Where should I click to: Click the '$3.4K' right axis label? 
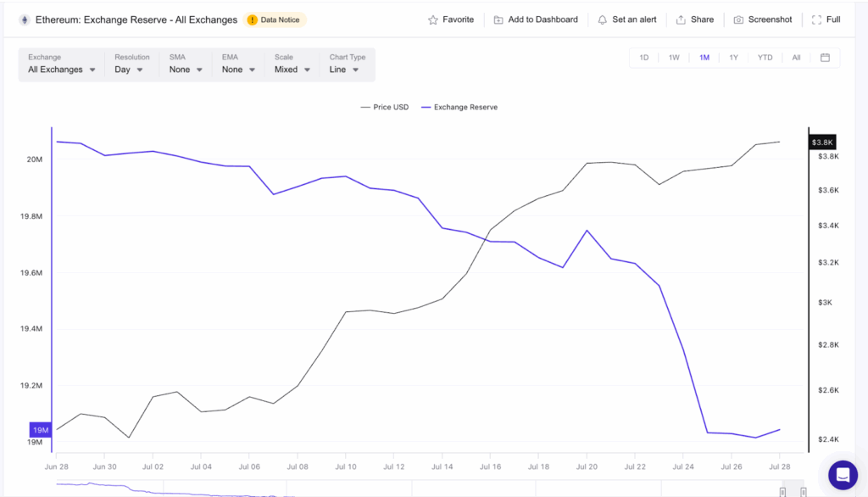click(828, 226)
